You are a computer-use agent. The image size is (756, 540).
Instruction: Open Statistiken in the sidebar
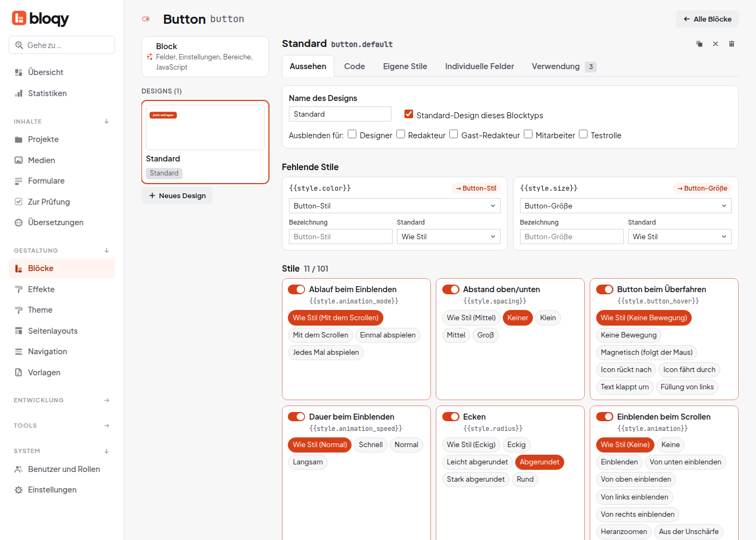pyautogui.click(x=62, y=93)
